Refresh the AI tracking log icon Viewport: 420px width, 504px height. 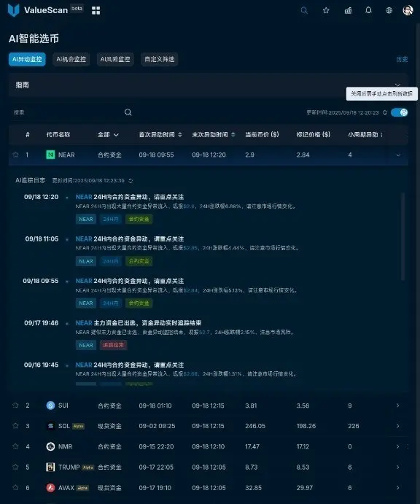(x=131, y=181)
